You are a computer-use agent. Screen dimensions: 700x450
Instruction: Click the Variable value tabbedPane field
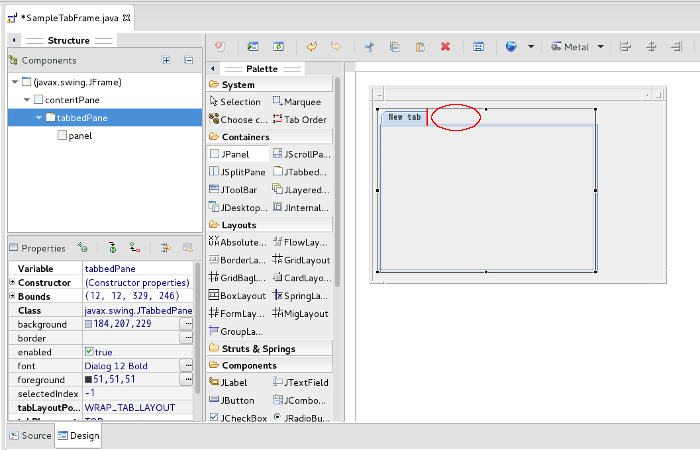(x=138, y=268)
